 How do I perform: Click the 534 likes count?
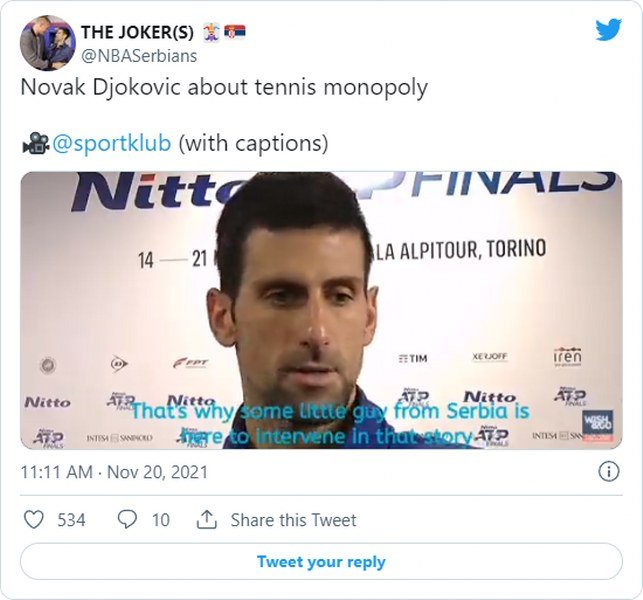[71, 520]
